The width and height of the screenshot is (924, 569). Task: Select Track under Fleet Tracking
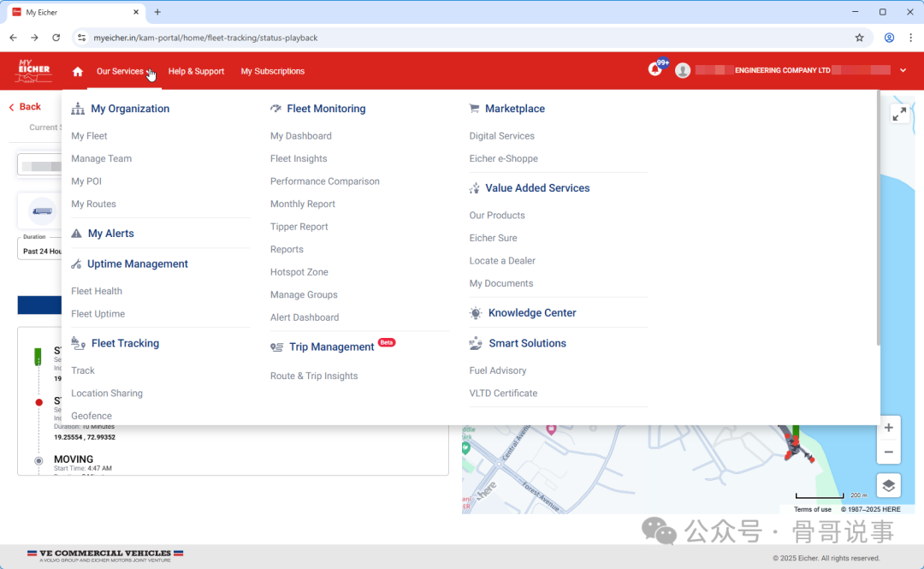click(x=82, y=370)
